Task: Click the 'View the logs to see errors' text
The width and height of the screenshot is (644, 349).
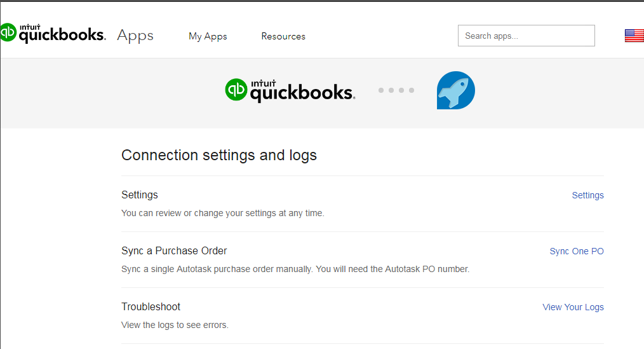Action: coord(175,325)
